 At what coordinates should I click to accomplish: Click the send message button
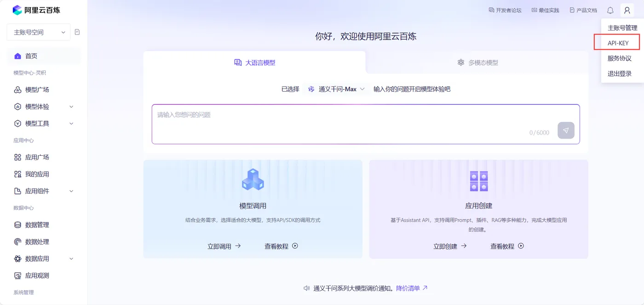[566, 130]
